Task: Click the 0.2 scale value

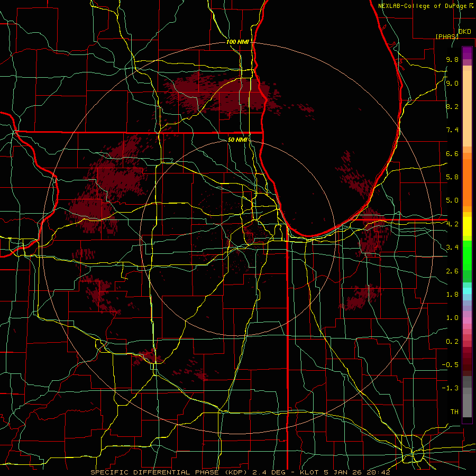Action: pos(452,342)
